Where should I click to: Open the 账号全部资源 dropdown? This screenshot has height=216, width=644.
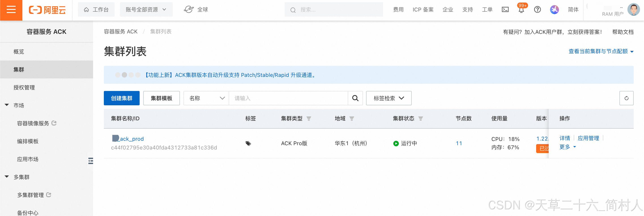pos(146,9)
